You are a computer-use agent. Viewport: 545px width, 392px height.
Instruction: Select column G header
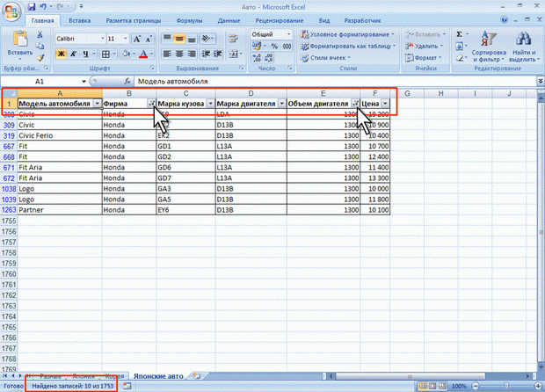click(407, 93)
